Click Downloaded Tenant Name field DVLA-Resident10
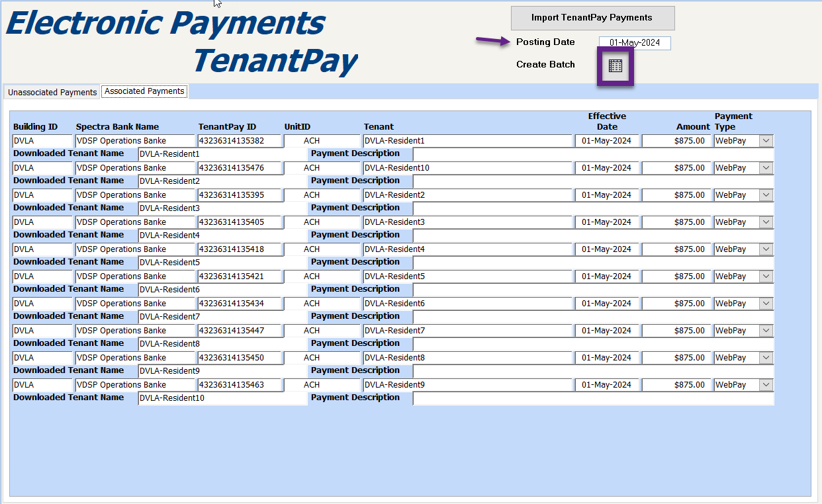This screenshot has height=504, width=822. click(x=223, y=398)
